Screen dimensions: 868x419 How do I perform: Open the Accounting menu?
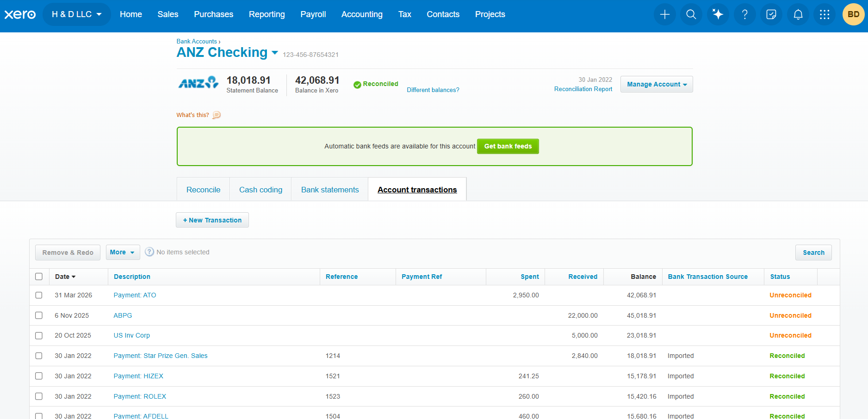362,14
